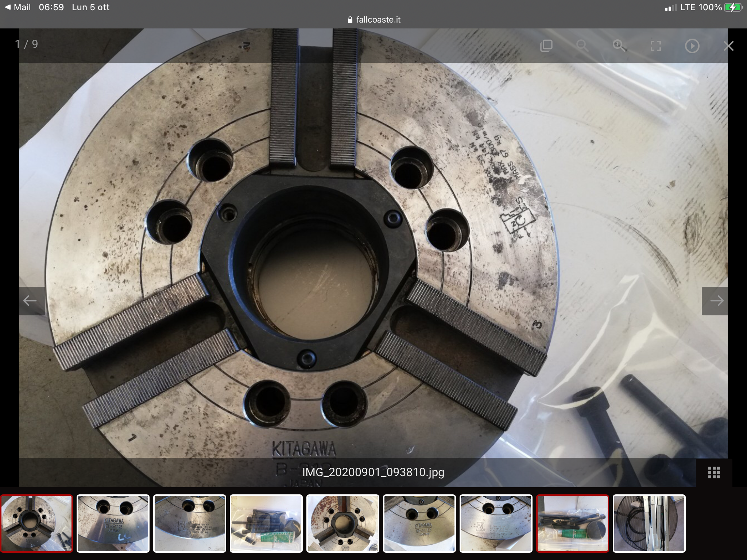The height and width of the screenshot is (560, 747).
Task: Tap the main chuck photo
Action: (373, 258)
